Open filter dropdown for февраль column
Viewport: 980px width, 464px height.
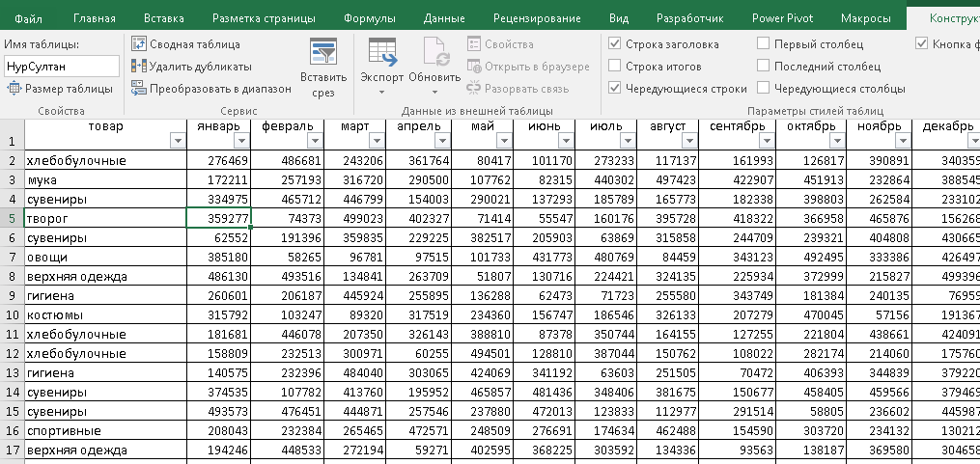coord(316,141)
